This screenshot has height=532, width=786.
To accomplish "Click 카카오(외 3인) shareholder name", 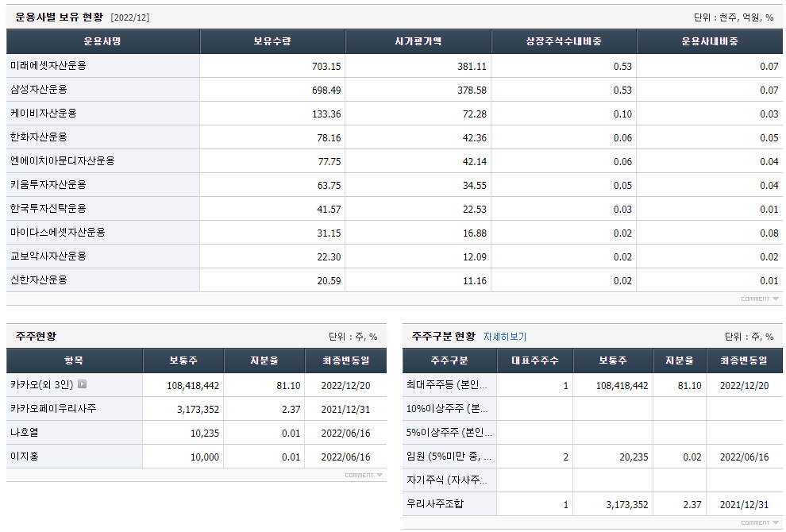I will (x=41, y=384).
